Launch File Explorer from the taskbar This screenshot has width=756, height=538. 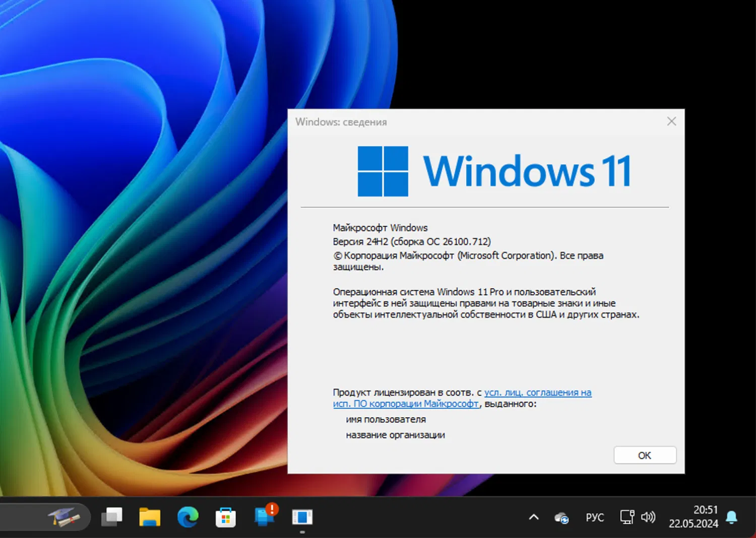coord(150,517)
